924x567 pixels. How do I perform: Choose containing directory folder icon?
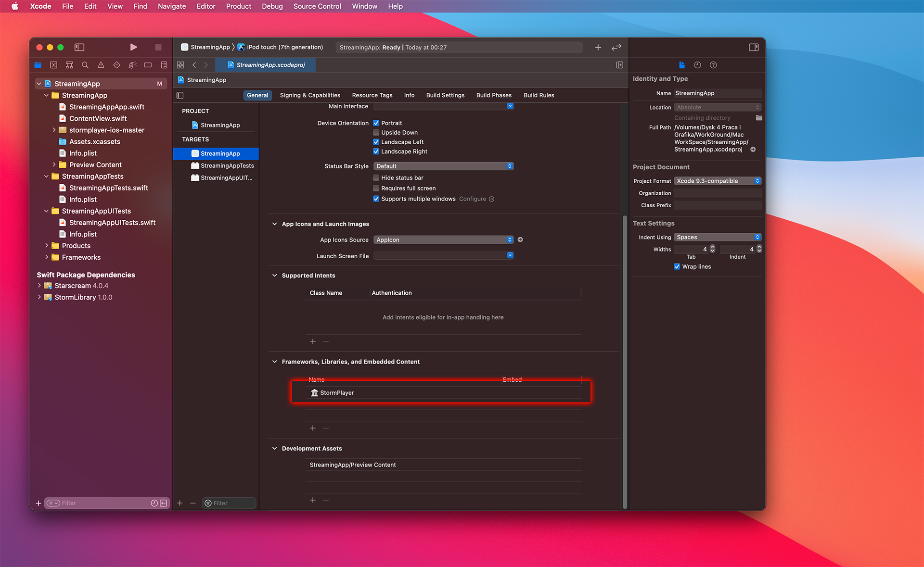pyautogui.click(x=759, y=118)
